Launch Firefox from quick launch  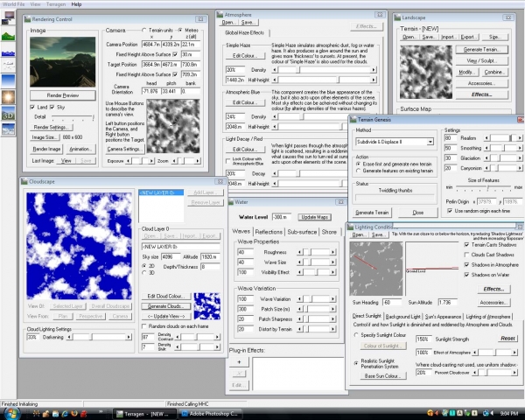tap(74, 414)
